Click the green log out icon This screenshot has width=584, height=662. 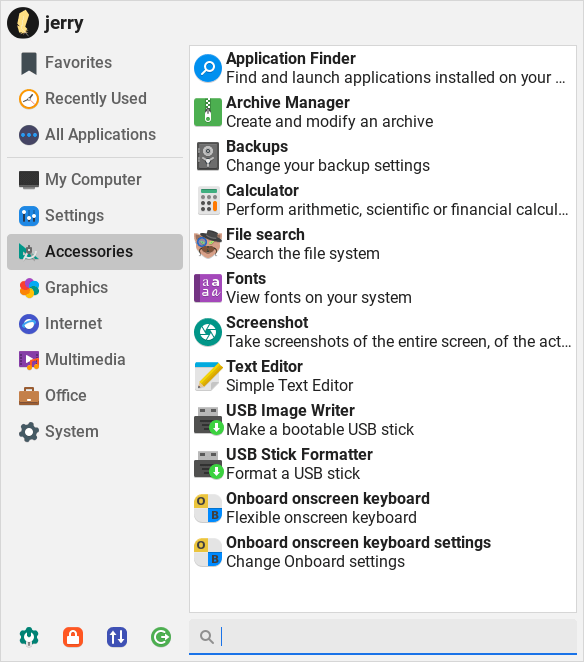tap(161, 637)
